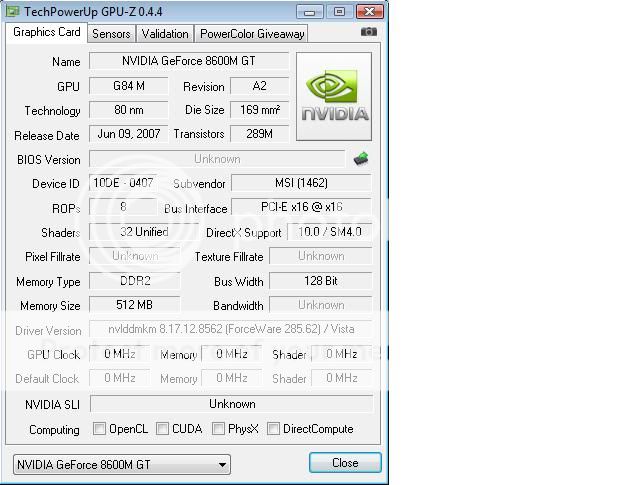Click the Name field showing GeForce 8600M GT
The width and height of the screenshot is (640, 485).
pyautogui.click(x=188, y=61)
